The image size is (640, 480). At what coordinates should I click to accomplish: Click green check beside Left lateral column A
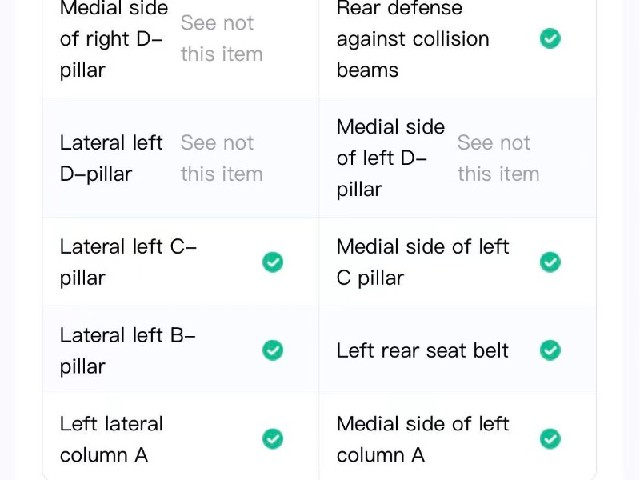point(273,439)
